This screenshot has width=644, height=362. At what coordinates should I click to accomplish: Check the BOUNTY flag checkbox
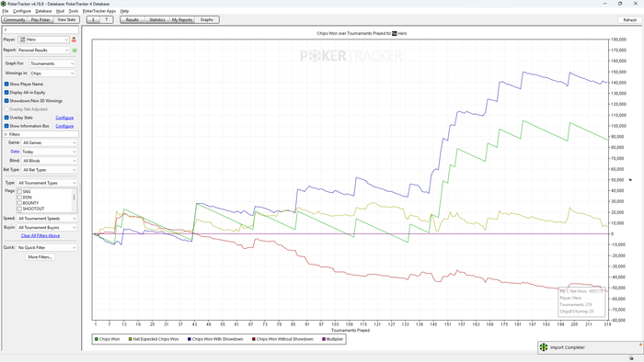[19, 203]
